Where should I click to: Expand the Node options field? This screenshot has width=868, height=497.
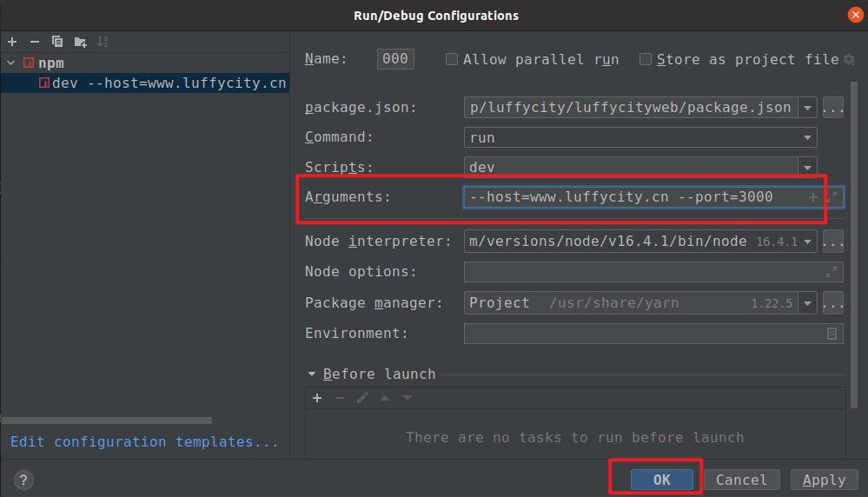(x=832, y=272)
